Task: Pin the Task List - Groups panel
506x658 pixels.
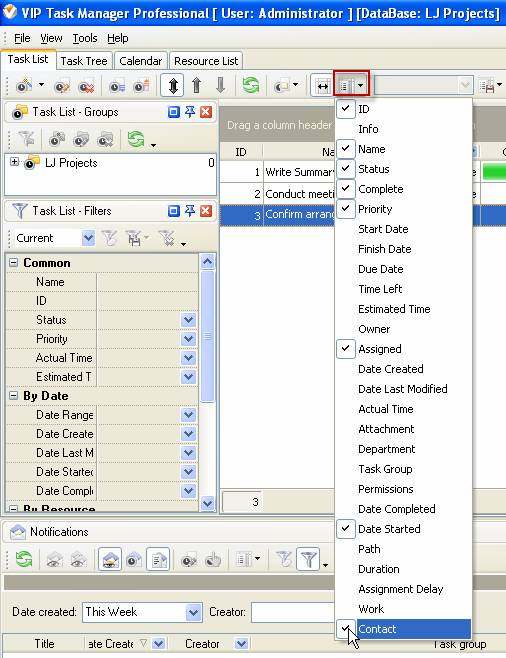Action: pyautogui.click(x=190, y=112)
